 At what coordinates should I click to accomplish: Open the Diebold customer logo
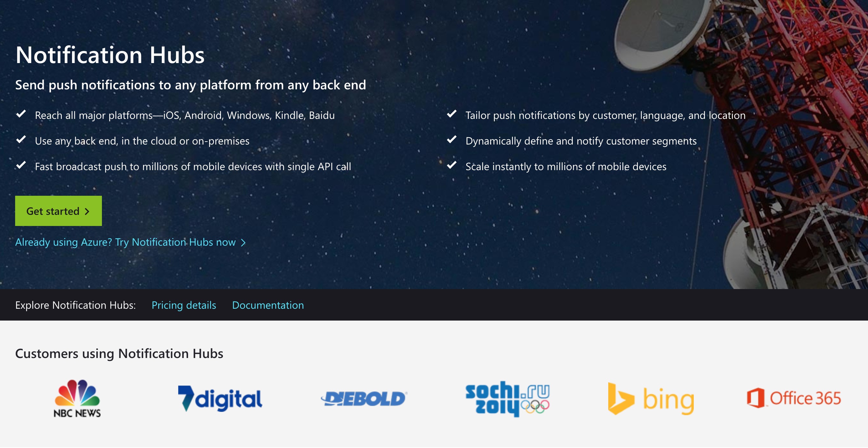click(364, 399)
